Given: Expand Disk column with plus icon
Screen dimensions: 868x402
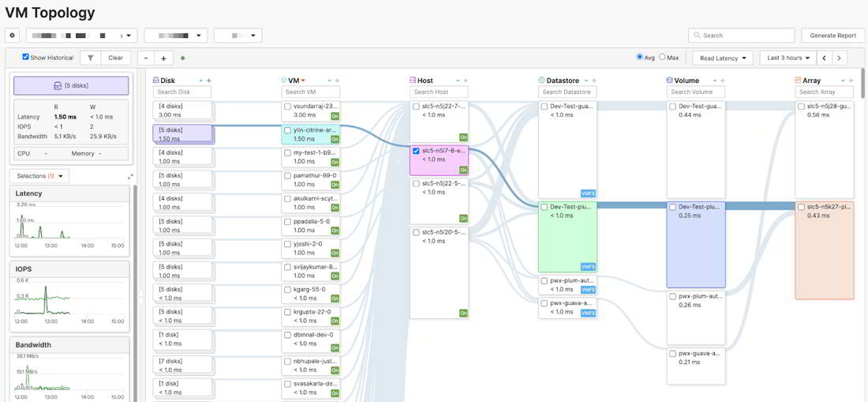Looking at the screenshot, I should pos(208,81).
